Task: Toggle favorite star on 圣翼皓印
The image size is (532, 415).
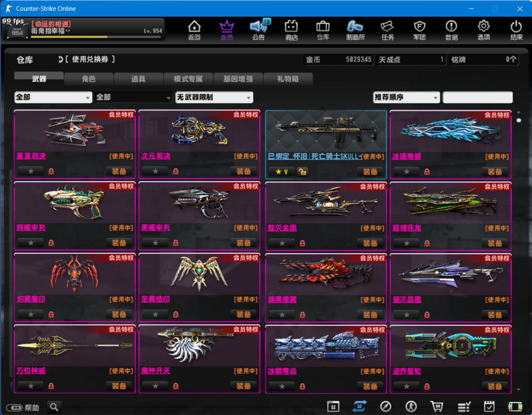Action: click(155, 315)
